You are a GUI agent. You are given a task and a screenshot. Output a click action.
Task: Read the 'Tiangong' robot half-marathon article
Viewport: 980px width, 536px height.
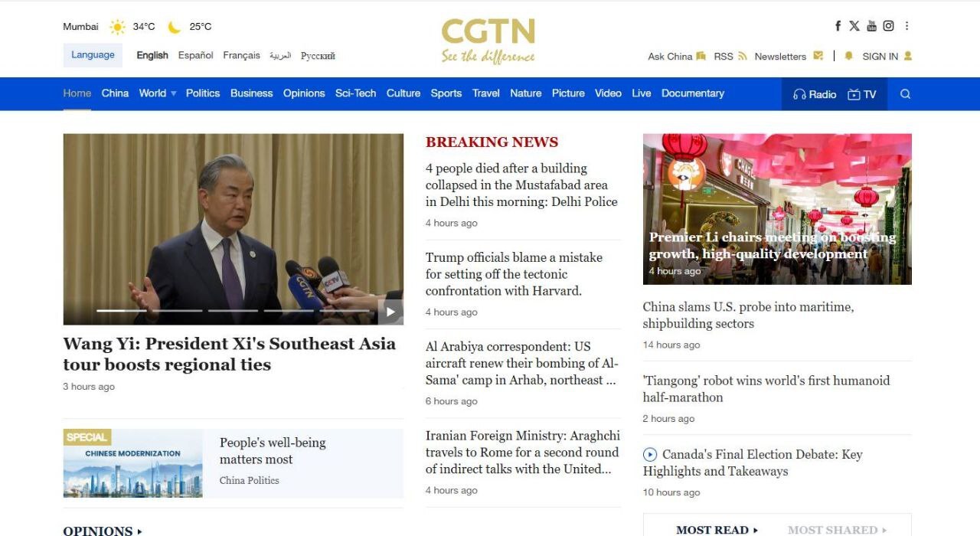click(766, 389)
